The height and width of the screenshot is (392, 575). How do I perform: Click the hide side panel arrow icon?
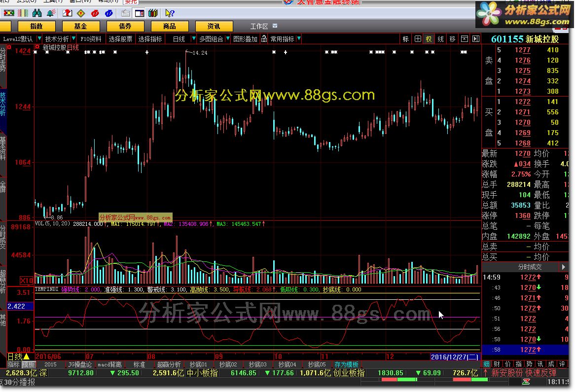[x=476, y=39]
